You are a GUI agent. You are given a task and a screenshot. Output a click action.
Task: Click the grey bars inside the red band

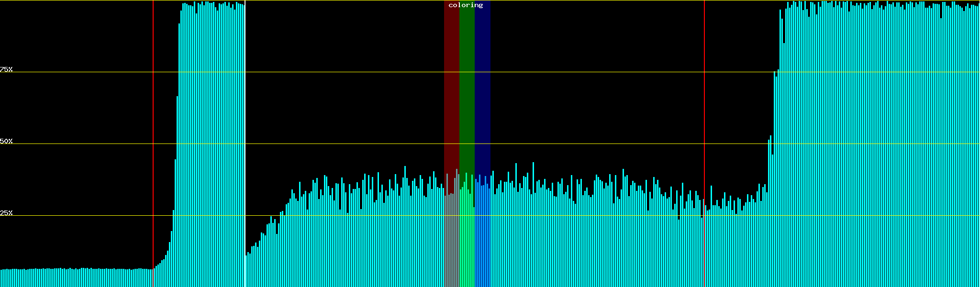pos(451,239)
